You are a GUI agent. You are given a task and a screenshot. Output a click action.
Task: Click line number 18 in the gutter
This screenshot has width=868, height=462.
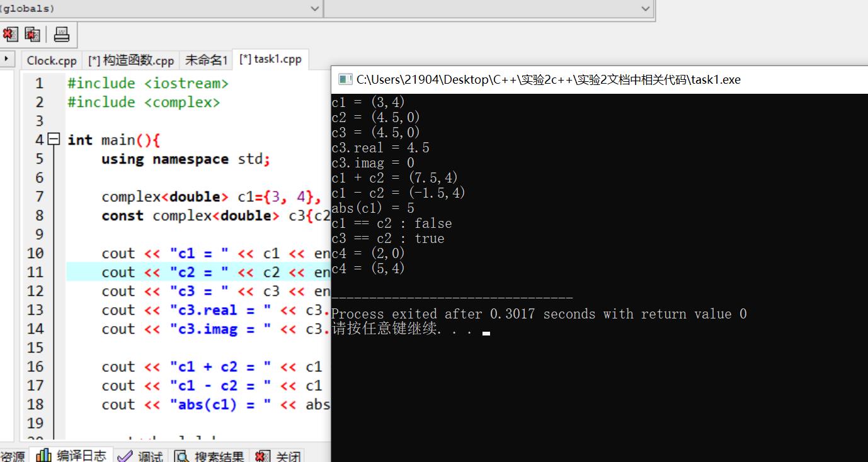tap(35, 404)
